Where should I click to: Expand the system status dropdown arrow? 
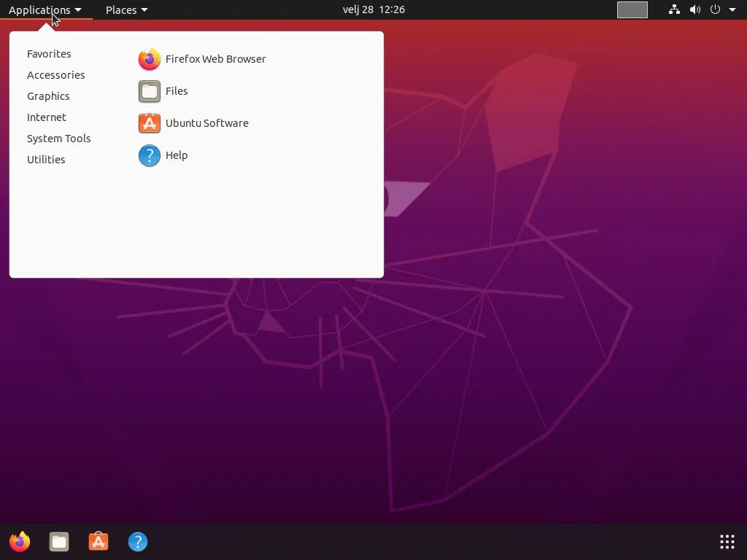click(x=732, y=9)
